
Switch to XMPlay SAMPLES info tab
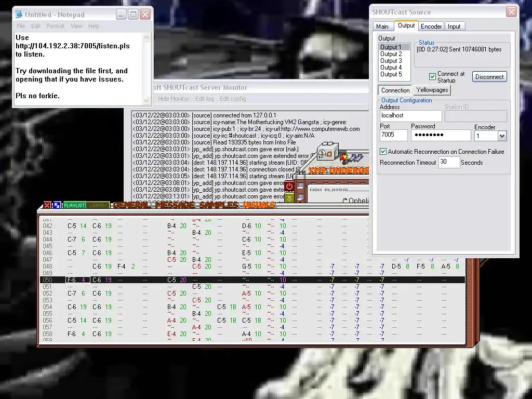pyautogui.click(x=219, y=205)
